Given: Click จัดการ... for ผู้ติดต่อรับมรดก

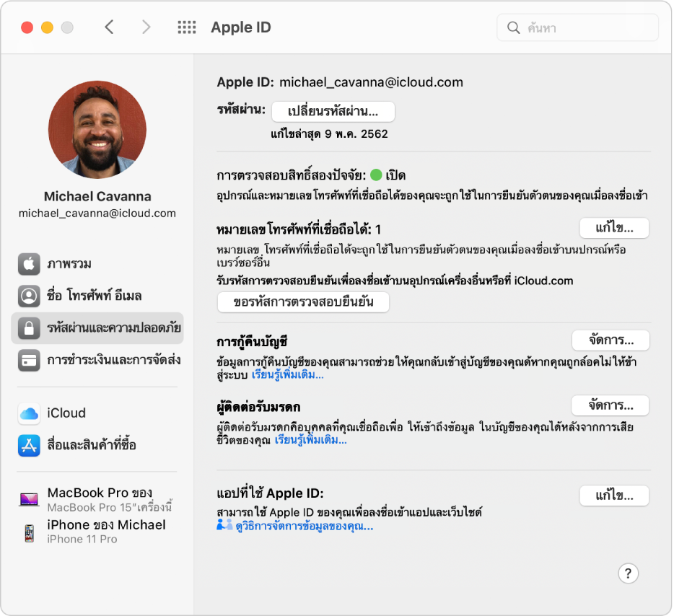Looking at the screenshot, I should click(x=610, y=405).
